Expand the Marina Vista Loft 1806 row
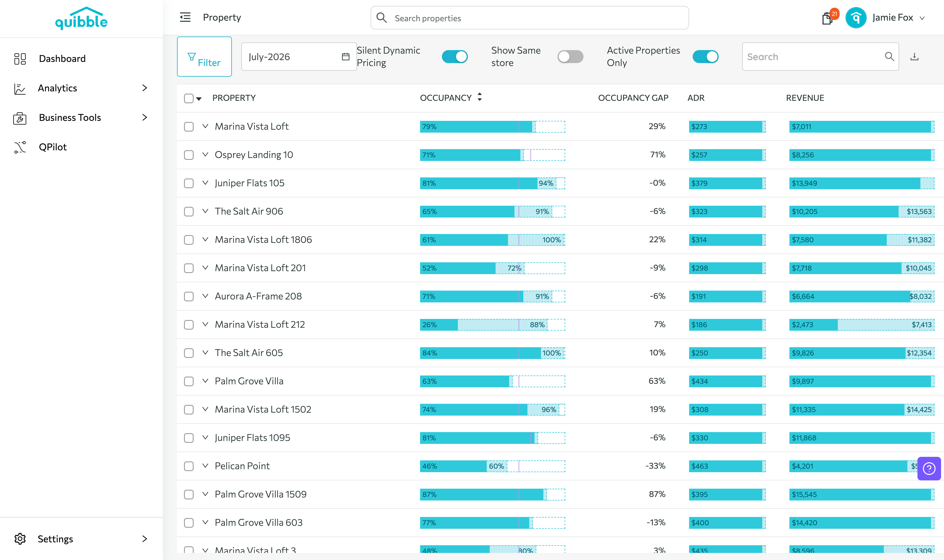The width and height of the screenshot is (944, 560). coord(205,239)
